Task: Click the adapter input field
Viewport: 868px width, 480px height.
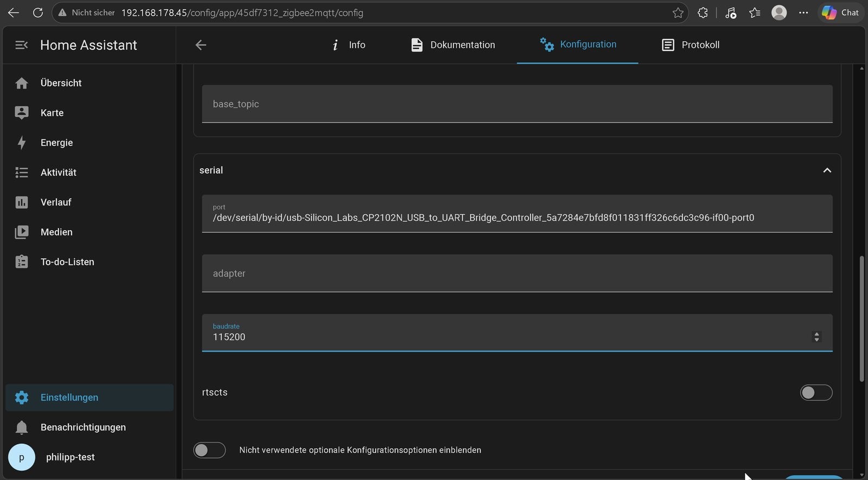Action: point(517,273)
